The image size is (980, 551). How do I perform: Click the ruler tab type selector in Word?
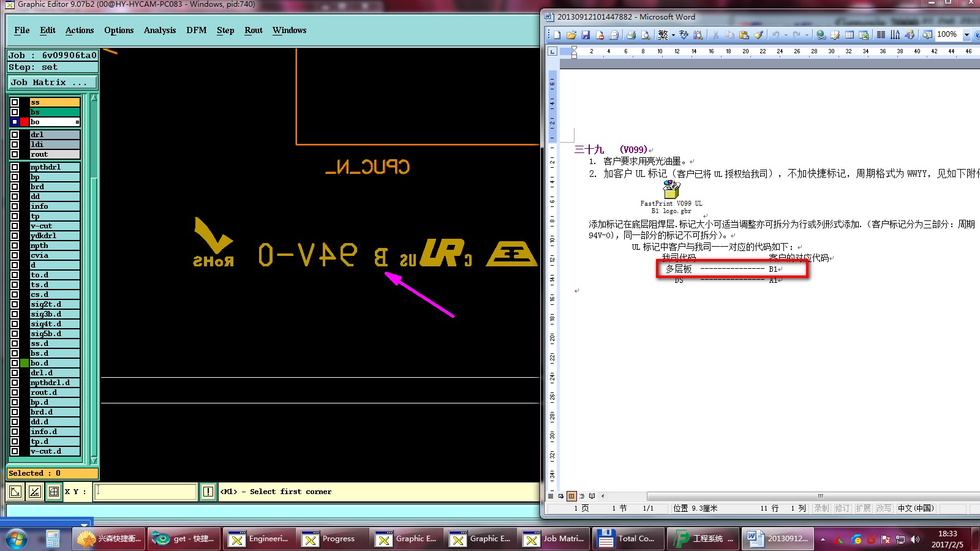coord(552,51)
